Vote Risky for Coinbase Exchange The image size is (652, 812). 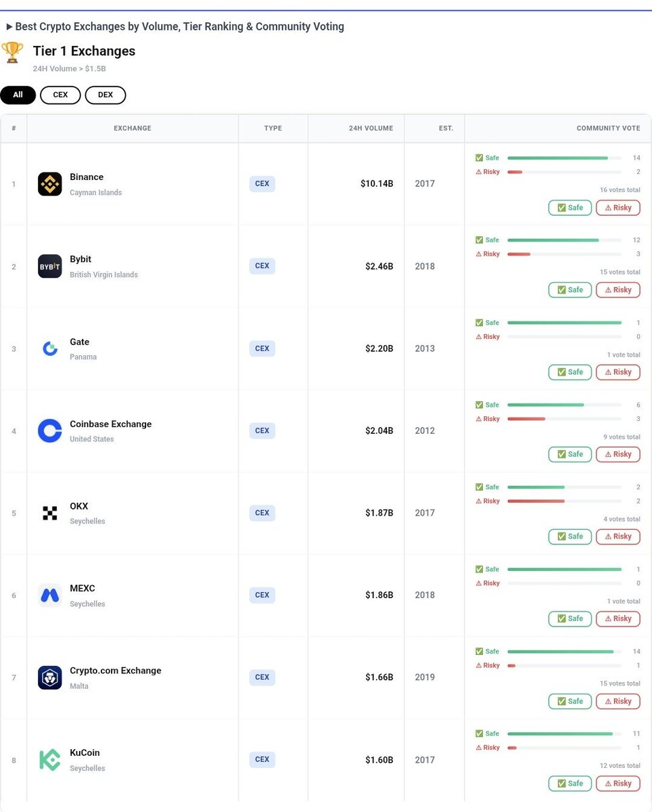618,454
